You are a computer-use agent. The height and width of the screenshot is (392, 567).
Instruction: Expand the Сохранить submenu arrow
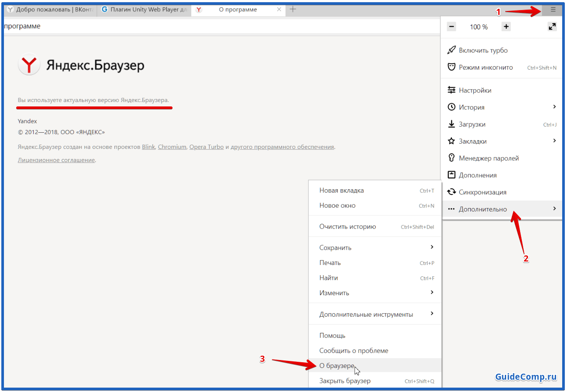pos(432,247)
